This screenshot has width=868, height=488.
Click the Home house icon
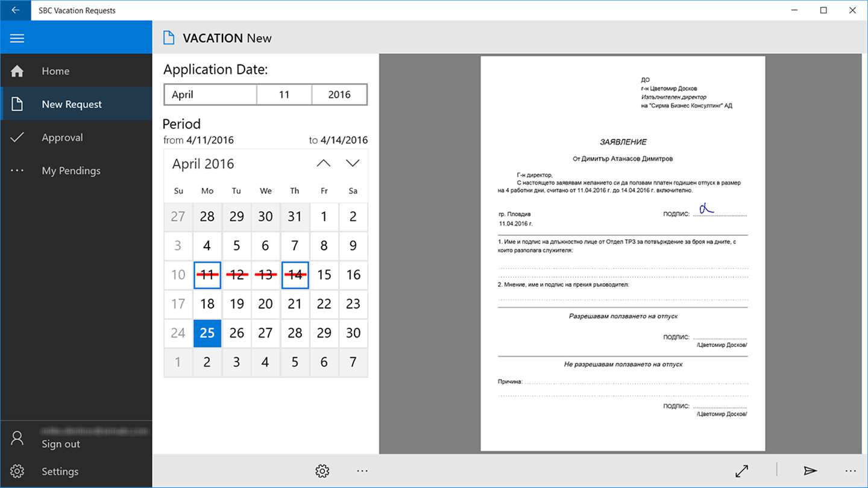point(17,71)
